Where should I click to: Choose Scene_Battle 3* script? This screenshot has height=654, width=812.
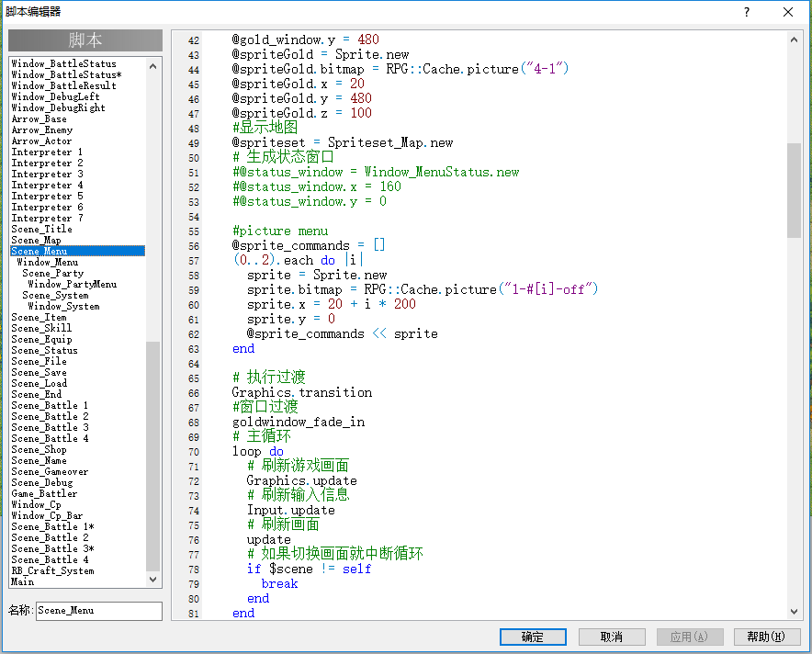pos(52,549)
